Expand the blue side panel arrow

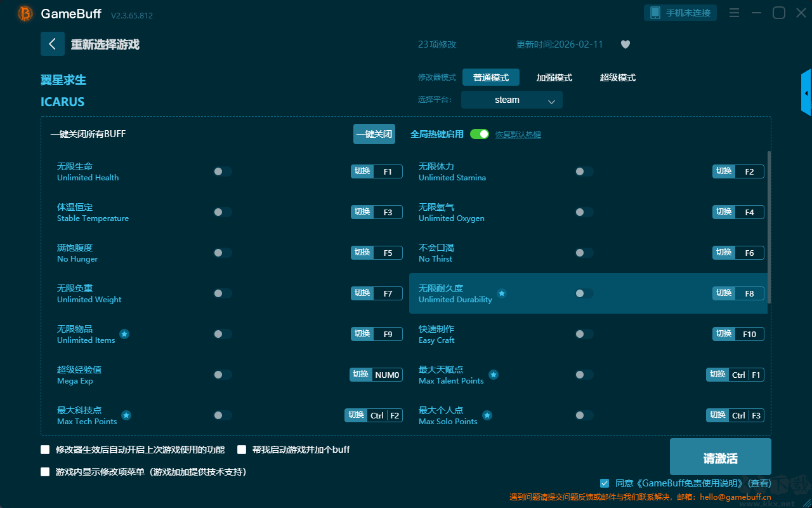click(806, 93)
